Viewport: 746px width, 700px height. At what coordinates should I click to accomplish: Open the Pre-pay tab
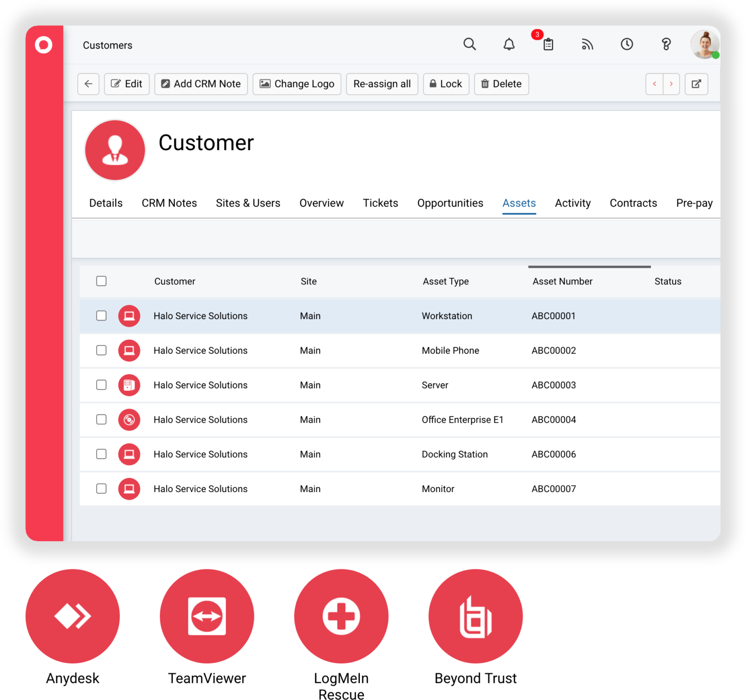(694, 203)
